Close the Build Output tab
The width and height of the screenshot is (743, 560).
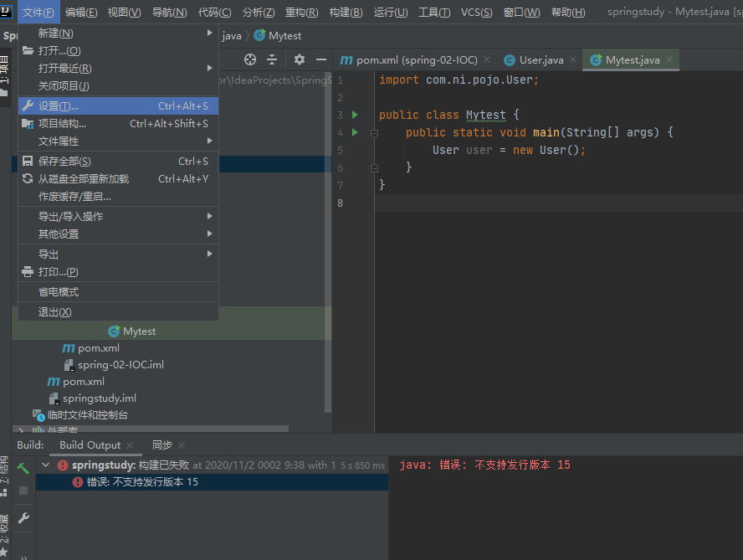[130, 445]
